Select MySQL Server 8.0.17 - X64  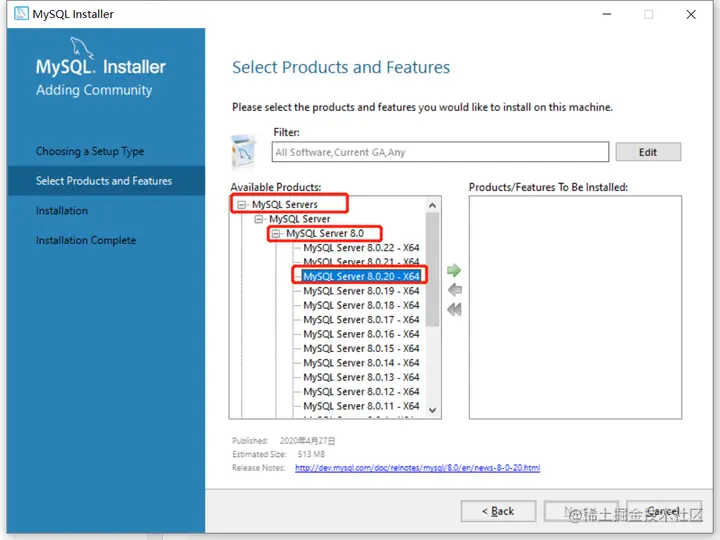click(361, 320)
